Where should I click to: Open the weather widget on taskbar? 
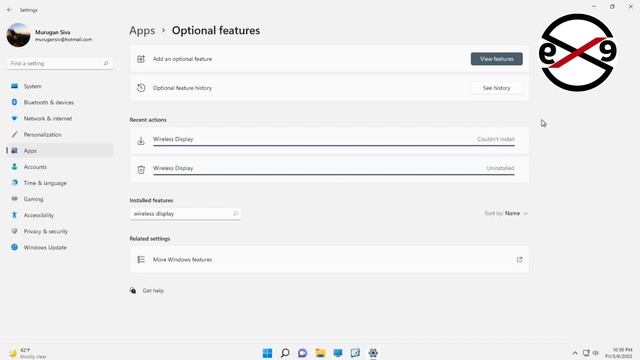(x=28, y=353)
